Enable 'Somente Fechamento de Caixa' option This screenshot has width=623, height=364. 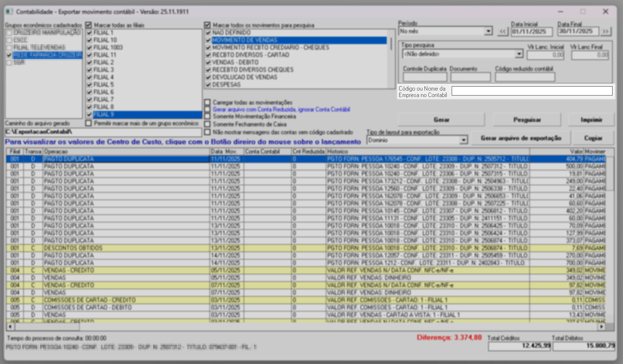point(208,124)
